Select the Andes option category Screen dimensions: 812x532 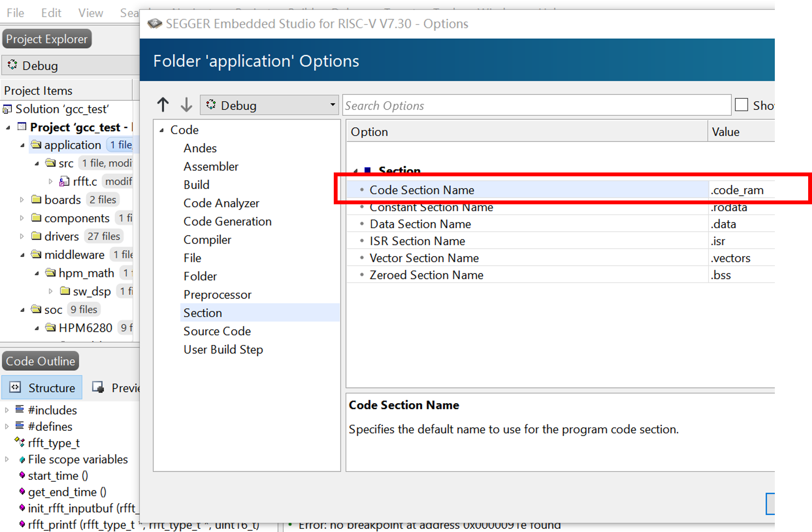[x=200, y=148]
